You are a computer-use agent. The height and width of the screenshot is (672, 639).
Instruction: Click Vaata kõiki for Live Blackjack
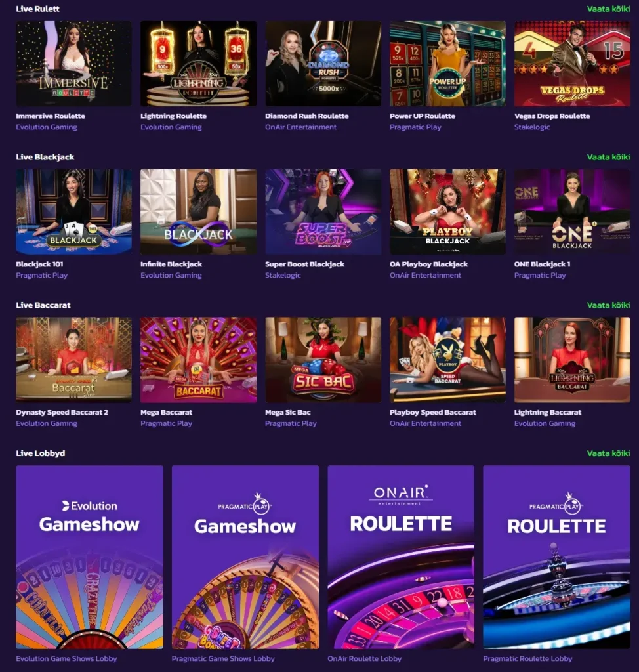pyautogui.click(x=608, y=157)
